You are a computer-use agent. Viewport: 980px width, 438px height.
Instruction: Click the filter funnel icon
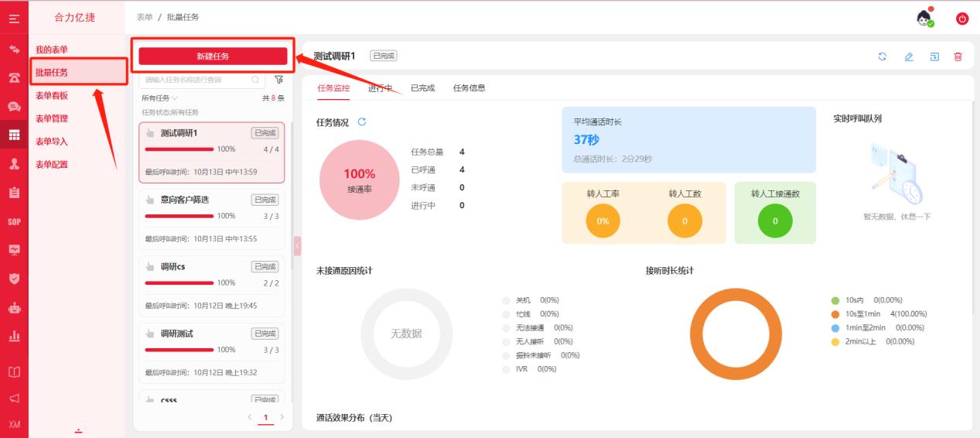click(x=278, y=79)
